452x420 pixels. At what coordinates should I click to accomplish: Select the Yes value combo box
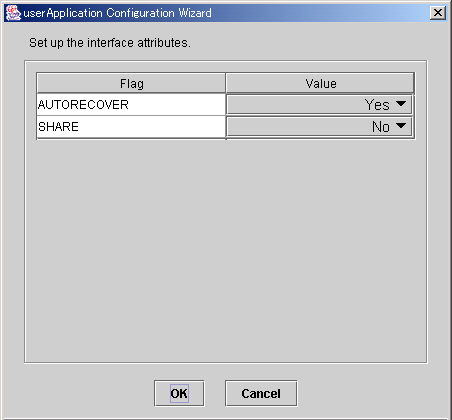(319, 105)
